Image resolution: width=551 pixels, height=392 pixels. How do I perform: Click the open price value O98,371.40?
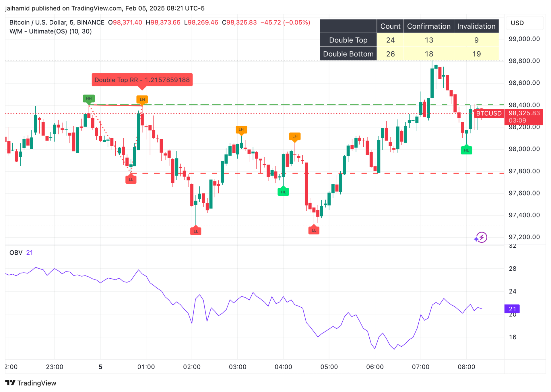point(125,22)
